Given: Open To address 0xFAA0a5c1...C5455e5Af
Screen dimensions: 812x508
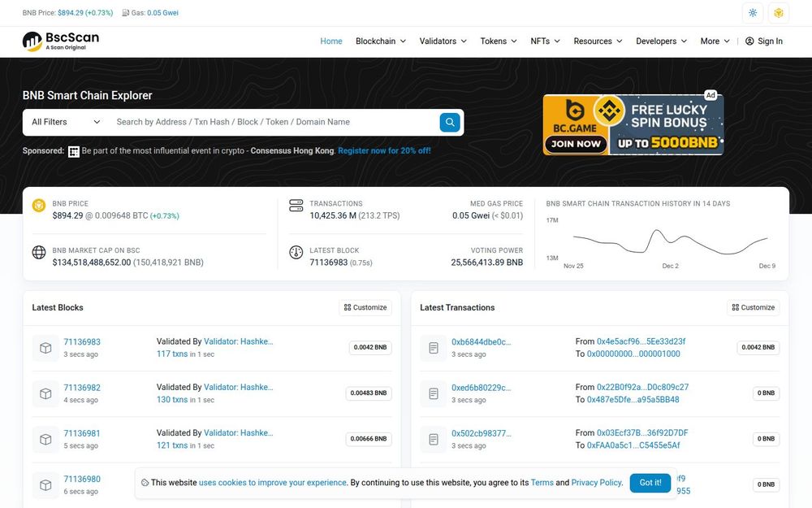Looking at the screenshot, I should (x=633, y=445).
